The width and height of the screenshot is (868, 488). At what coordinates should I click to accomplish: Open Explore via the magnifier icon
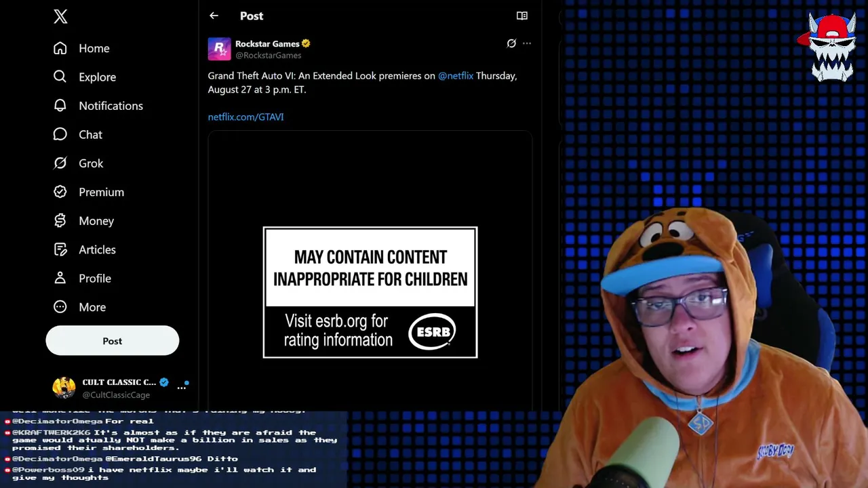[60, 77]
